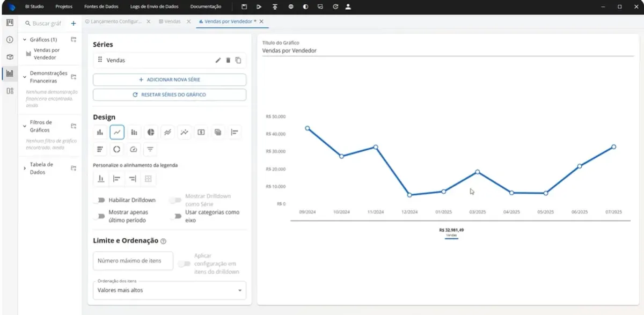
Task: Open the info icon in left sidebar
Action: (10, 40)
